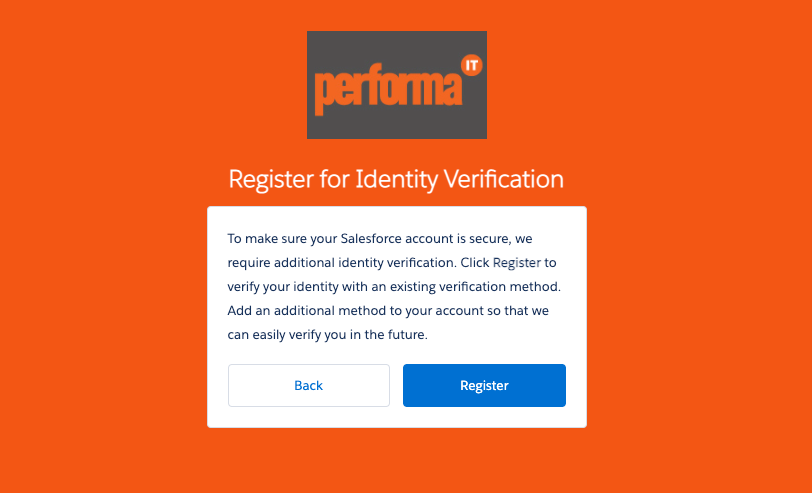812x493 pixels.
Task: Click the orange performa wordmark
Action: pyautogui.click(x=388, y=91)
